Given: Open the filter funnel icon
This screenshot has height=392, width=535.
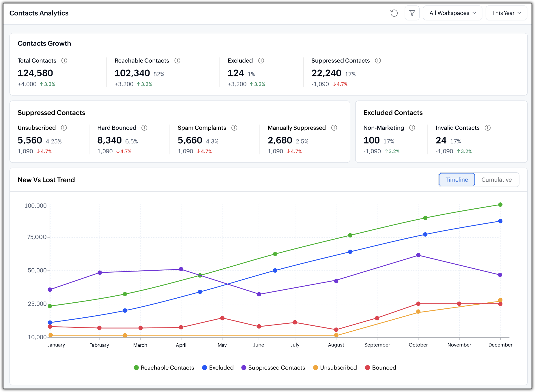Looking at the screenshot, I should (412, 13).
